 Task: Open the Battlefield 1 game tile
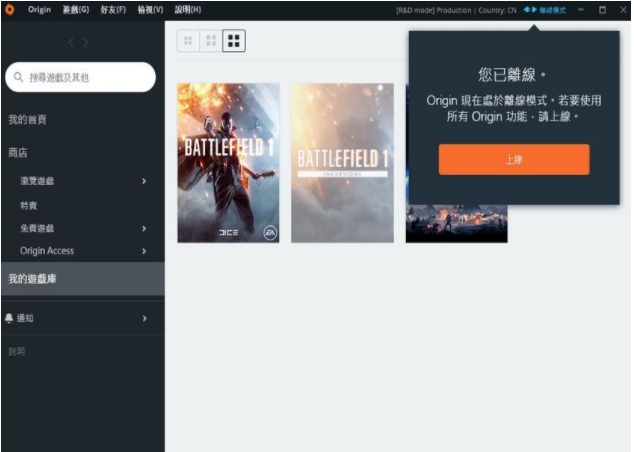point(228,163)
